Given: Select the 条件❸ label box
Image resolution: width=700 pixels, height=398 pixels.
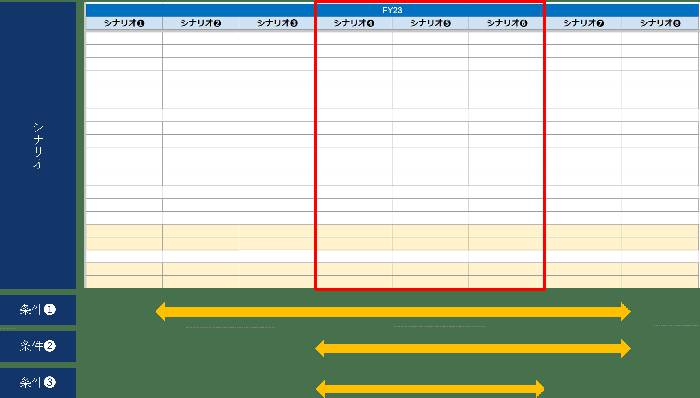Looking at the screenshot, I should [38, 383].
